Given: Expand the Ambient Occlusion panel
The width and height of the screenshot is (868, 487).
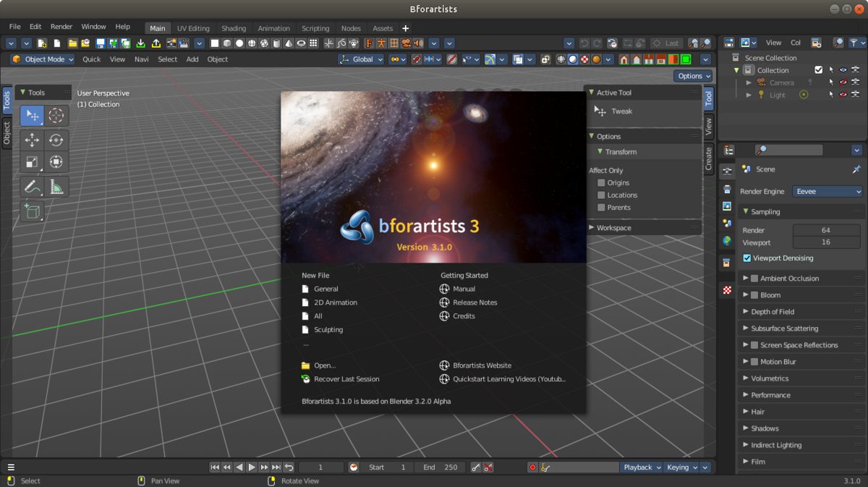Looking at the screenshot, I should [746, 279].
